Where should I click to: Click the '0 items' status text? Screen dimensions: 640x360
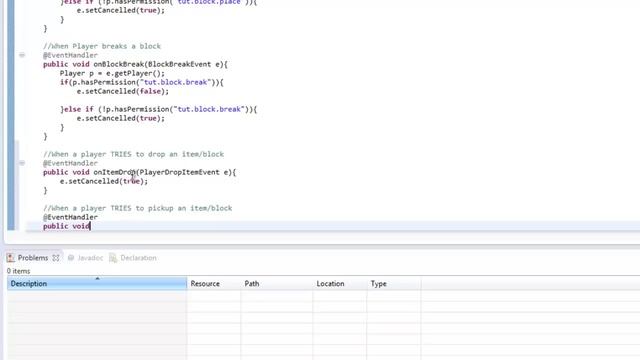pyautogui.click(x=18, y=271)
